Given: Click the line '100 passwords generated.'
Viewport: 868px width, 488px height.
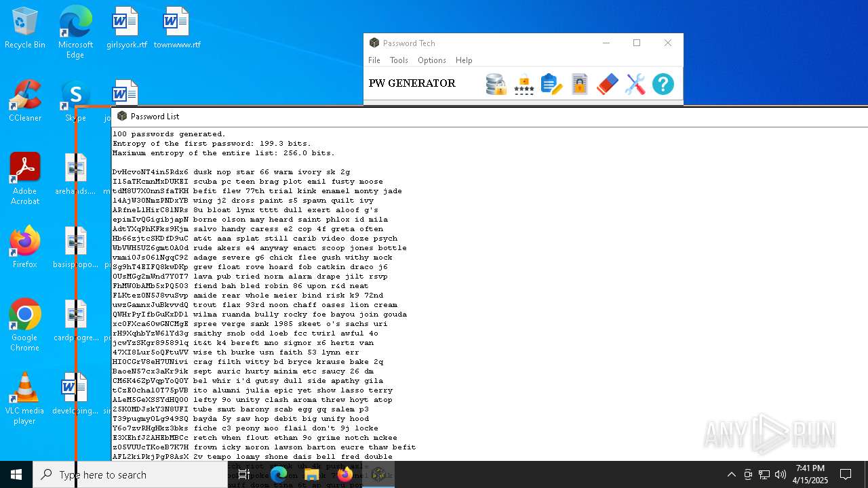Looking at the screenshot, I should point(169,134).
